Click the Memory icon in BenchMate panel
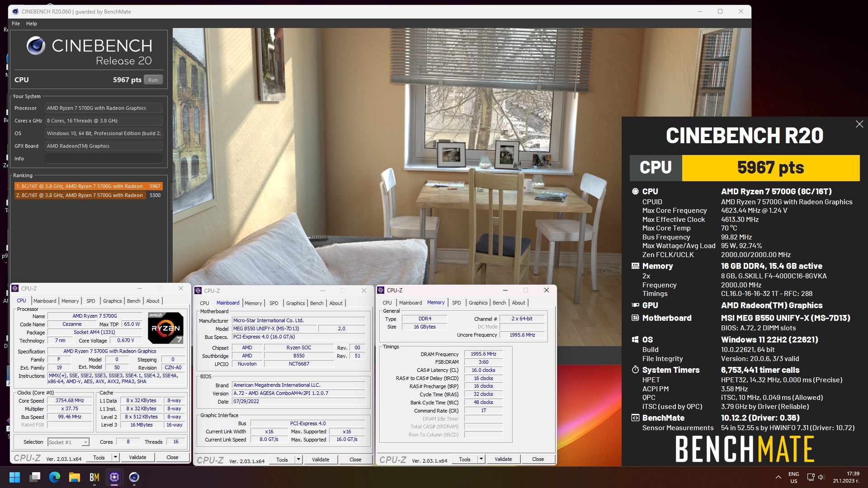Screen dimensions: 868x488 coord(635,266)
